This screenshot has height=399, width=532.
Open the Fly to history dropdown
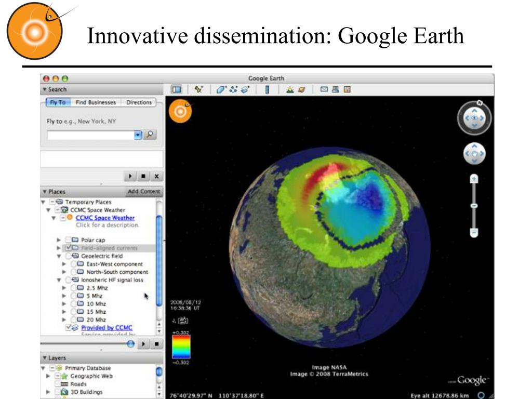click(138, 135)
